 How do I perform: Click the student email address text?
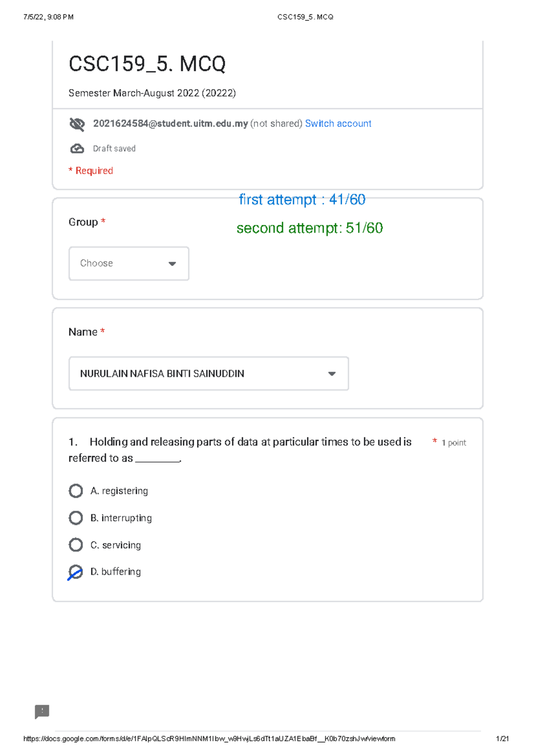(x=170, y=124)
